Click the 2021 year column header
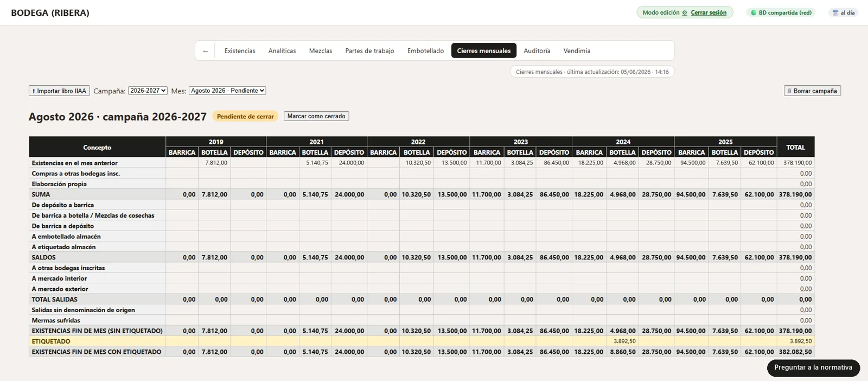Image resolution: width=868 pixels, height=381 pixels. click(x=317, y=142)
